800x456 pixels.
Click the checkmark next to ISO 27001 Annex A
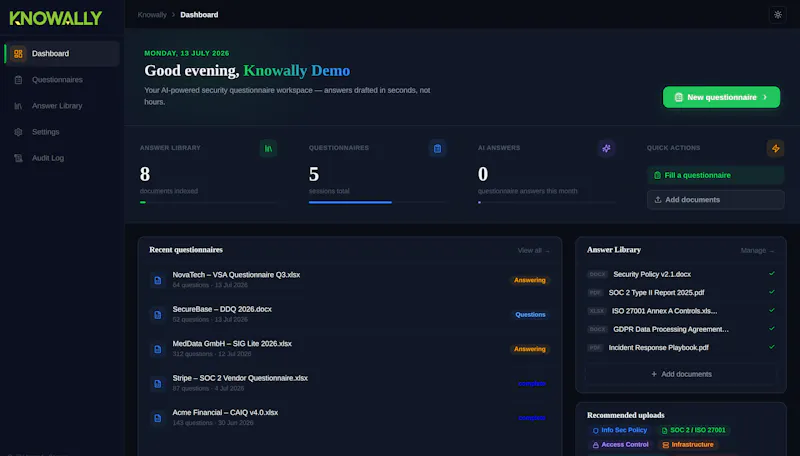pyautogui.click(x=772, y=310)
